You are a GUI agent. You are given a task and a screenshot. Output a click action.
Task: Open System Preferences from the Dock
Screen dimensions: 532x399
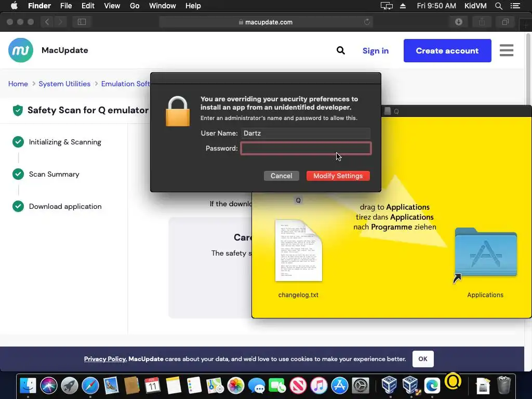[x=361, y=386]
